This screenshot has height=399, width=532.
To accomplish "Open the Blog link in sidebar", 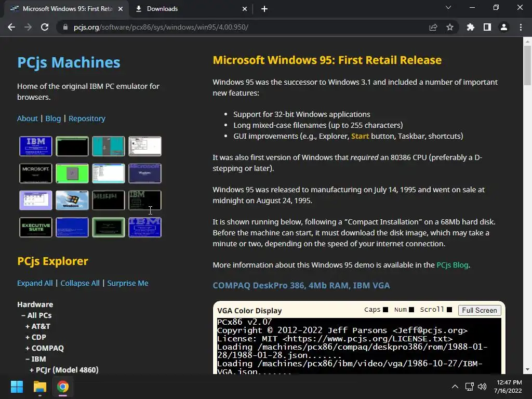I will point(54,118).
